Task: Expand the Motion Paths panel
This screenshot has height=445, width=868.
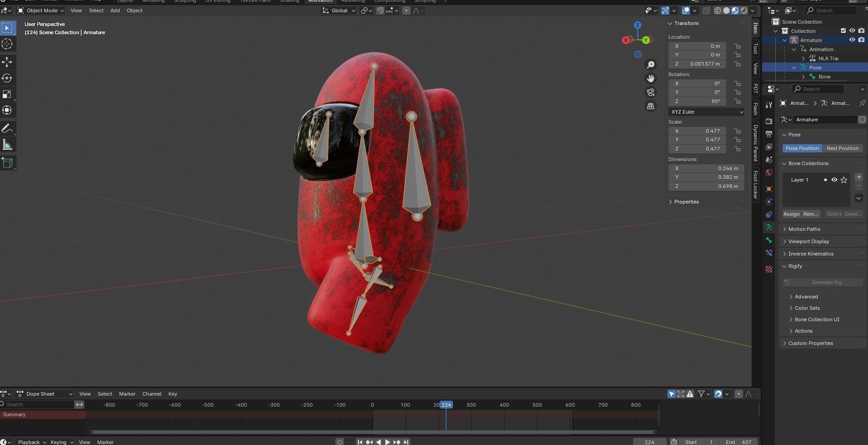Action: [784, 229]
